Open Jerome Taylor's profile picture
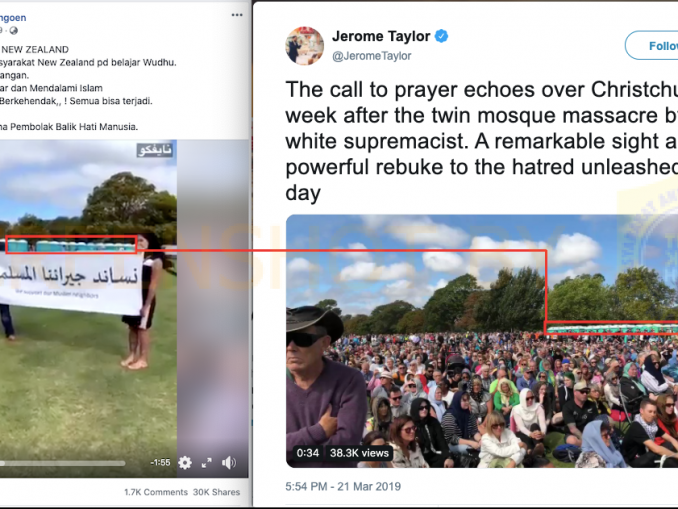 [304, 46]
